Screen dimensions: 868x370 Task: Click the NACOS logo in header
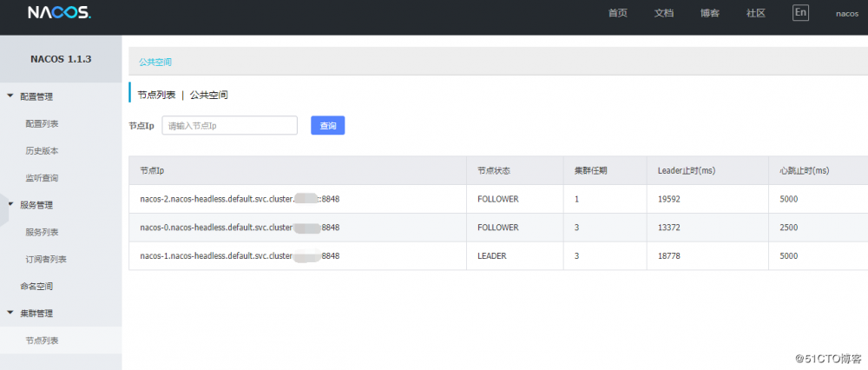pos(59,13)
